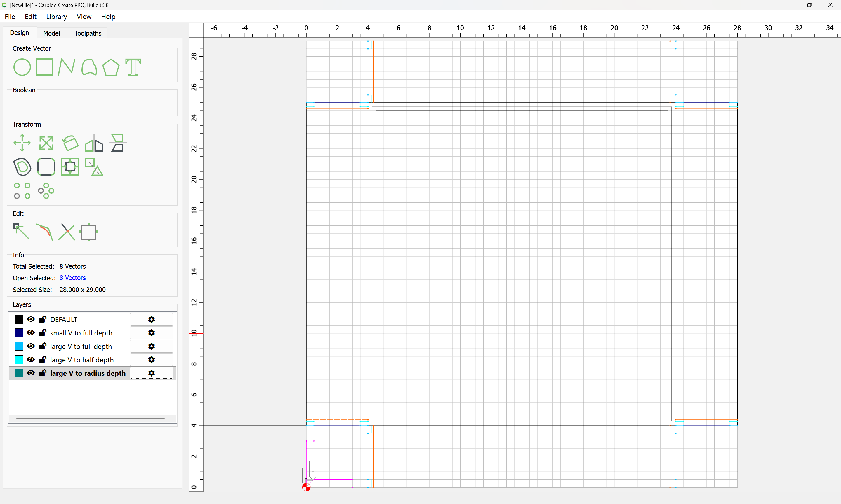Viewport: 841px width, 504px height.
Task: Open gear settings for DEFAULT layer
Action: tap(152, 319)
